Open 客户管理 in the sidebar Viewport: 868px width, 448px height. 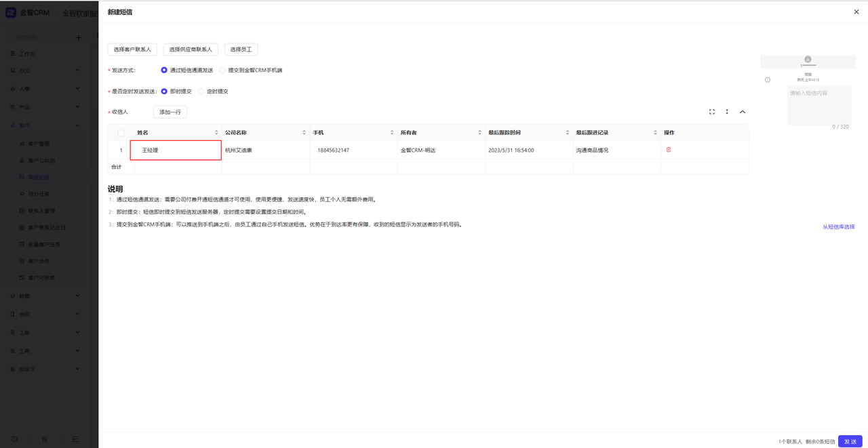click(39, 144)
